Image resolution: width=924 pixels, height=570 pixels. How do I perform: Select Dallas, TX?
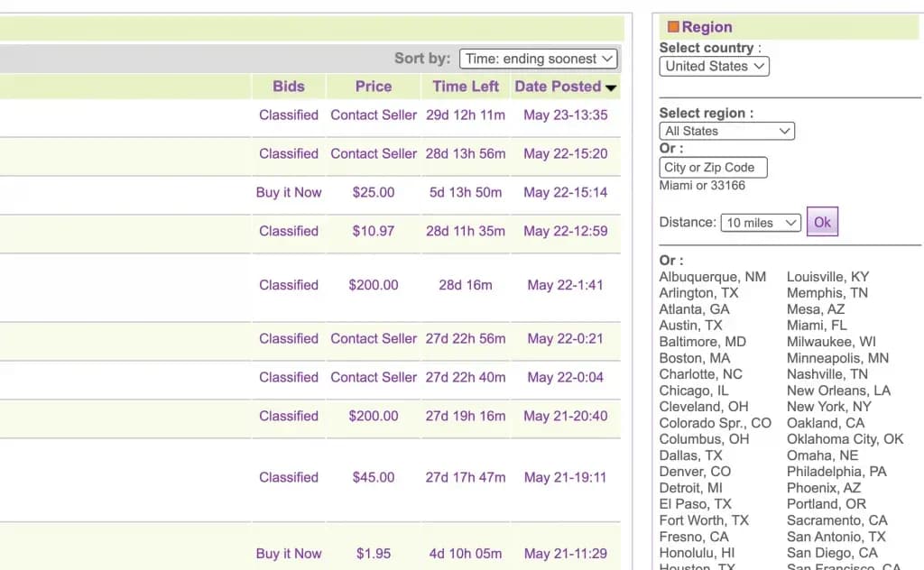(x=690, y=455)
